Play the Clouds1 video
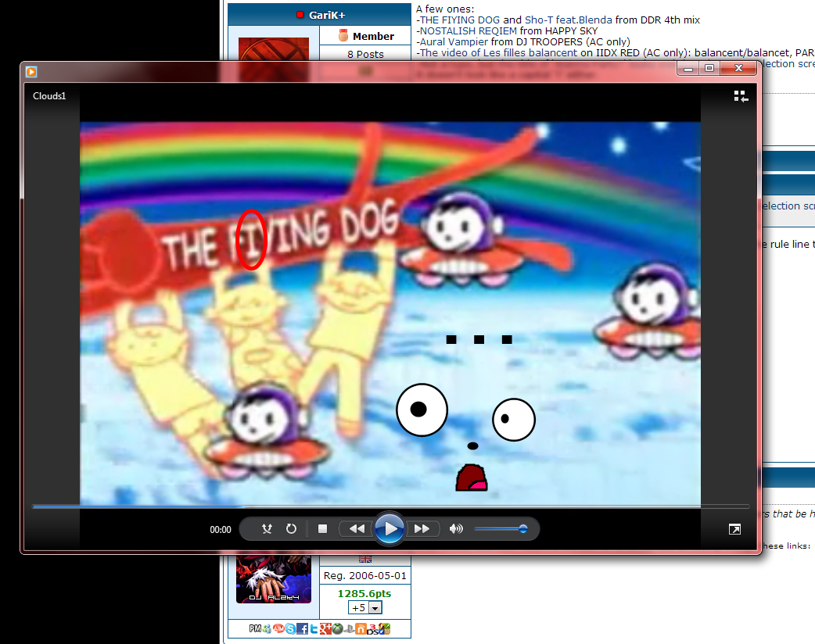This screenshot has height=644, width=815. click(390, 528)
